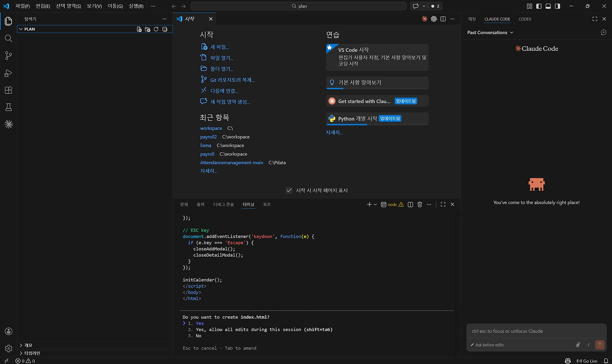Refresh the PLAN explorer
Viewport: 612px width, 364px height.
click(x=156, y=29)
